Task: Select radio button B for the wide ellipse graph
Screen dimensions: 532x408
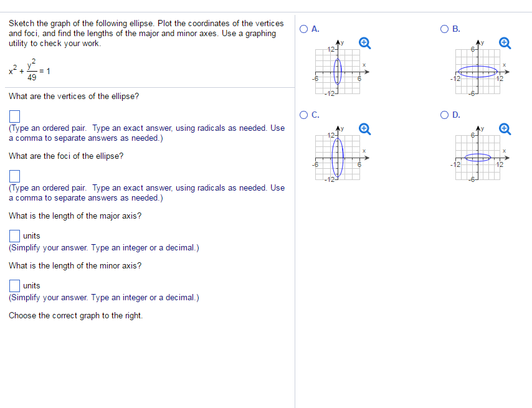Action: point(444,29)
